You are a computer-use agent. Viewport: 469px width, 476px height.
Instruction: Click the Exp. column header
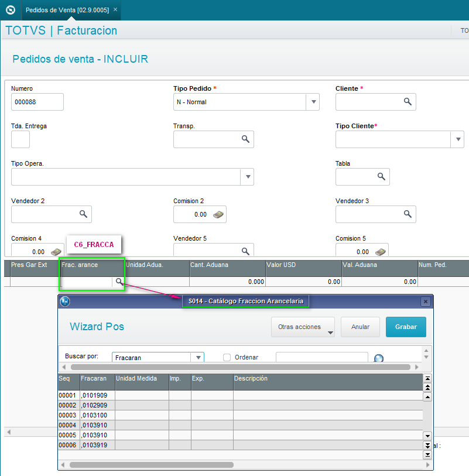pyautogui.click(x=212, y=382)
